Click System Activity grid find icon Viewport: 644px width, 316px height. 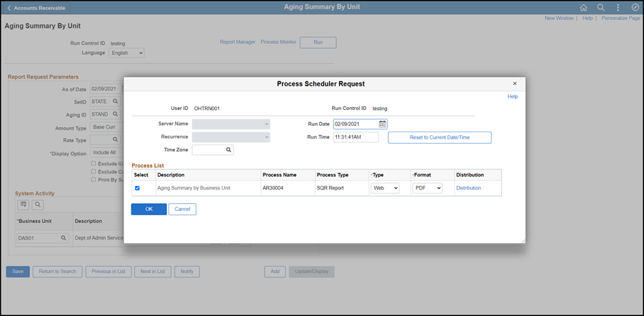37,204
